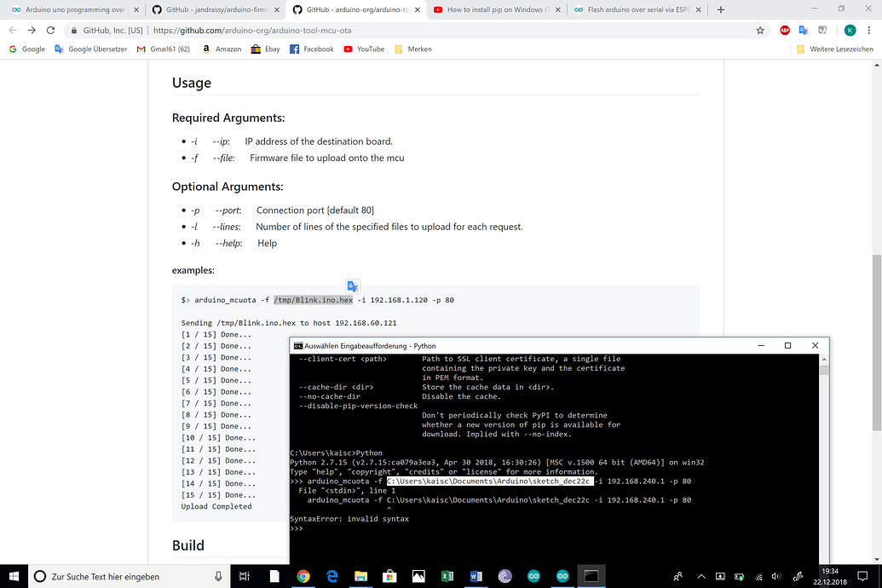Screen dimensions: 882x588
Task: Expand hidden system tray icons
Action: pyautogui.click(x=701, y=576)
